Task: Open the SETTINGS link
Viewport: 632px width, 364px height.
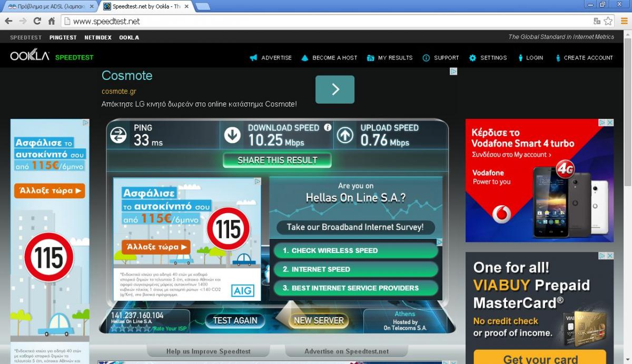Action: tap(493, 58)
